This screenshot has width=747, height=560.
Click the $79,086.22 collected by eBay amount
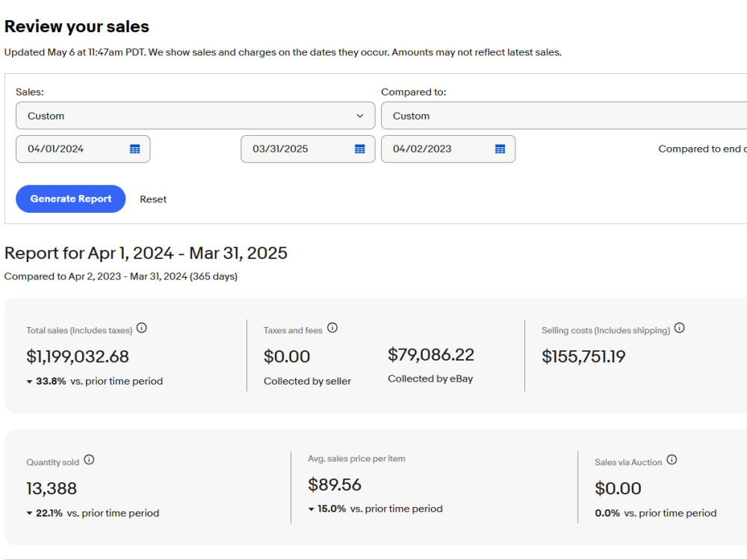click(x=431, y=355)
